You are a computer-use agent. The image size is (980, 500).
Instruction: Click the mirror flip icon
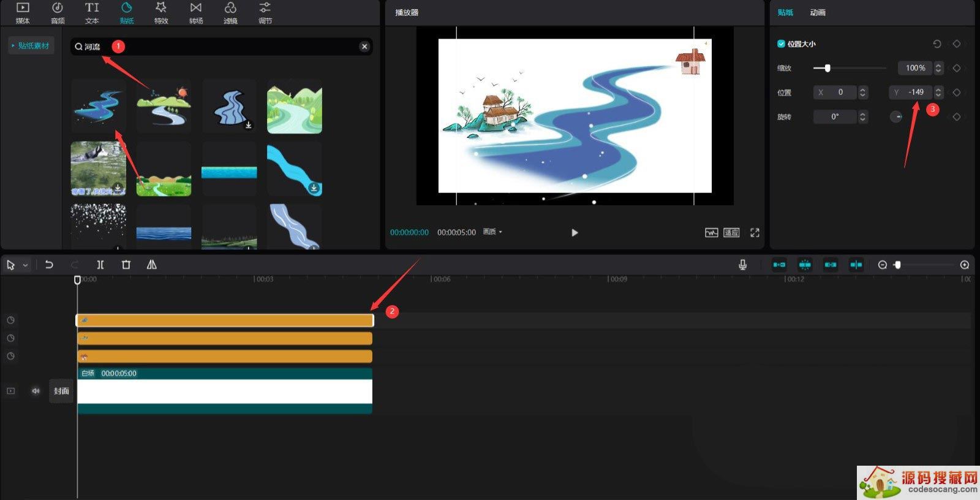point(152,265)
